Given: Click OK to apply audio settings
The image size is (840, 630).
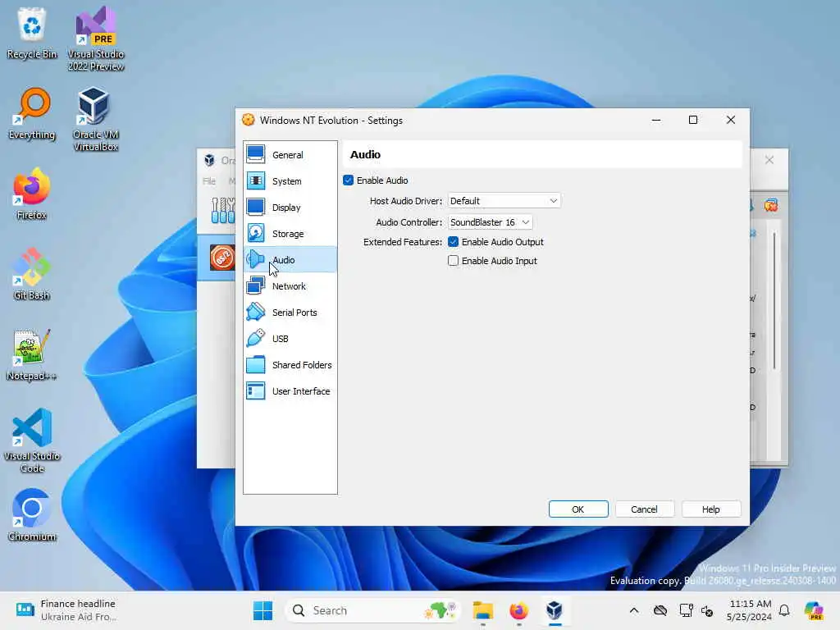Looking at the screenshot, I should click(578, 509).
